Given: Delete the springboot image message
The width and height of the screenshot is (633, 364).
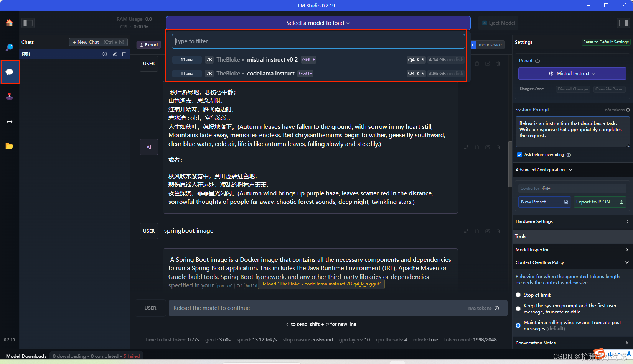Looking at the screenshot, I should click(x=498, y=231).
